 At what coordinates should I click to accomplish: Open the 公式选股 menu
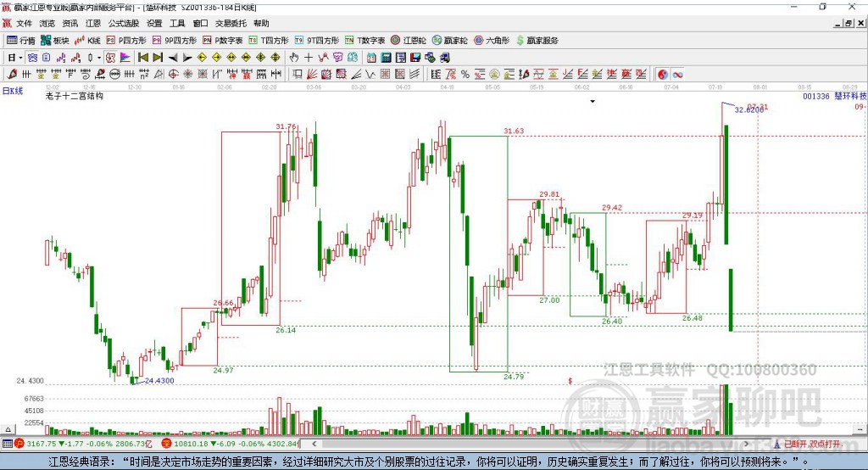(x=124, y=23)
